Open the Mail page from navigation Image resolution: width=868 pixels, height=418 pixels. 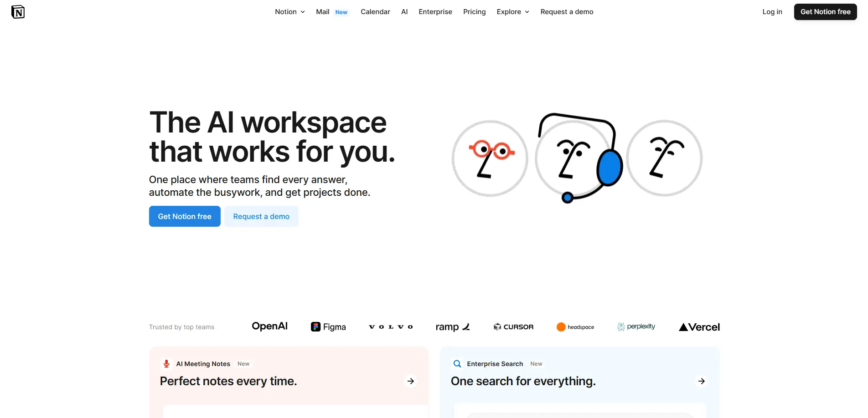(323, 12)
